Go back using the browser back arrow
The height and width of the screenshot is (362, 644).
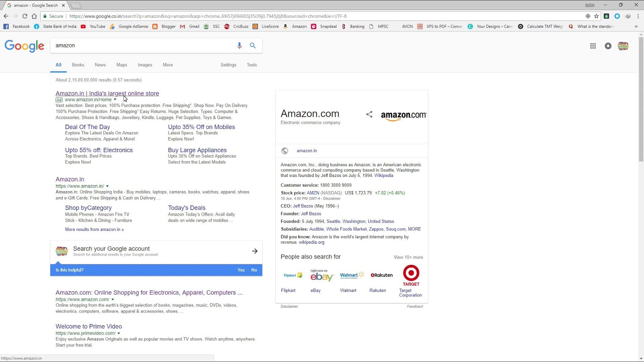coord(6,16)
